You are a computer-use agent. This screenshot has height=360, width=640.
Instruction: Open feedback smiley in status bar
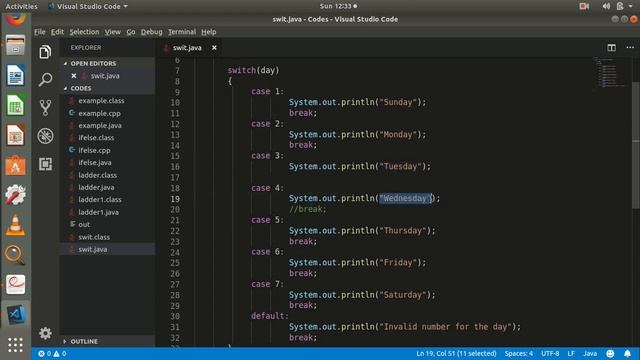(x=610, y=353)
